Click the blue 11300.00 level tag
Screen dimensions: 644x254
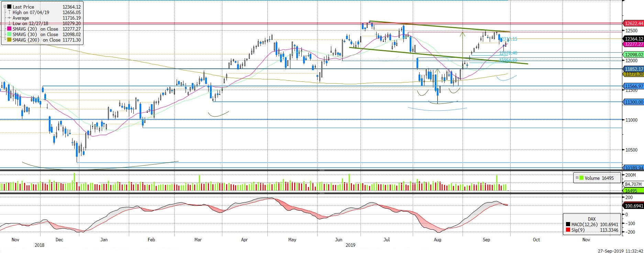633,102
